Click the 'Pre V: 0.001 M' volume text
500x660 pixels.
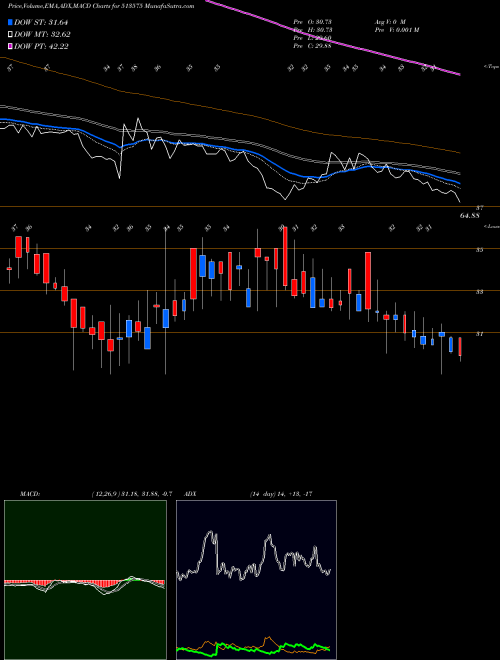point(396,29)
